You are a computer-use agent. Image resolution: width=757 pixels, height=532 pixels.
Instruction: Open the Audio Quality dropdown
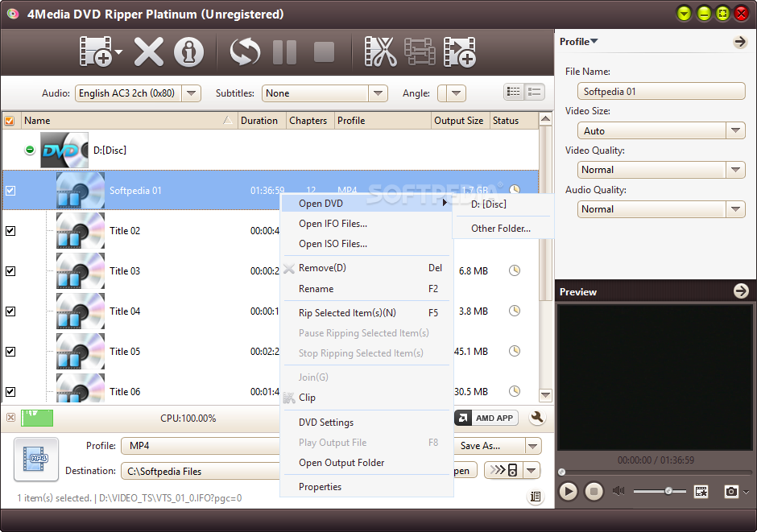[x=735, y=208]
